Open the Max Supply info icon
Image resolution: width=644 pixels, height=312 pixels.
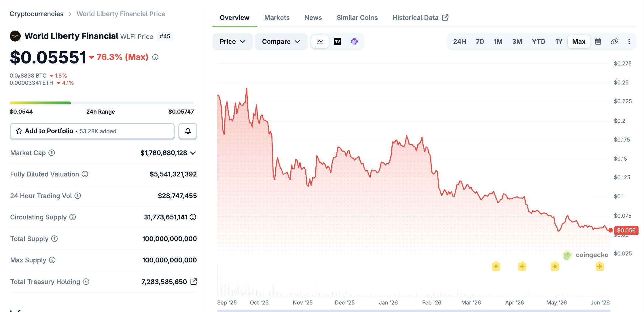(x=52, y=260)
